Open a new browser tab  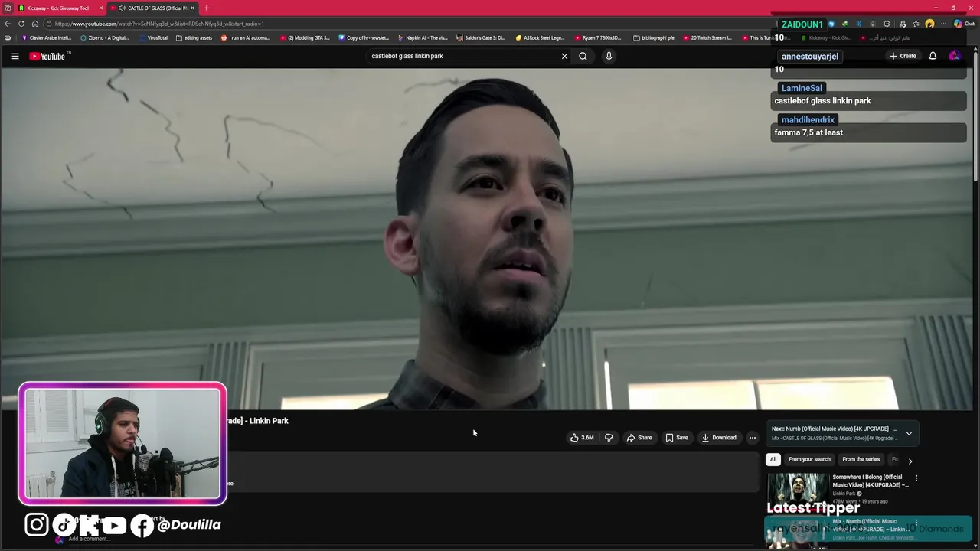[x=206, y=8]
